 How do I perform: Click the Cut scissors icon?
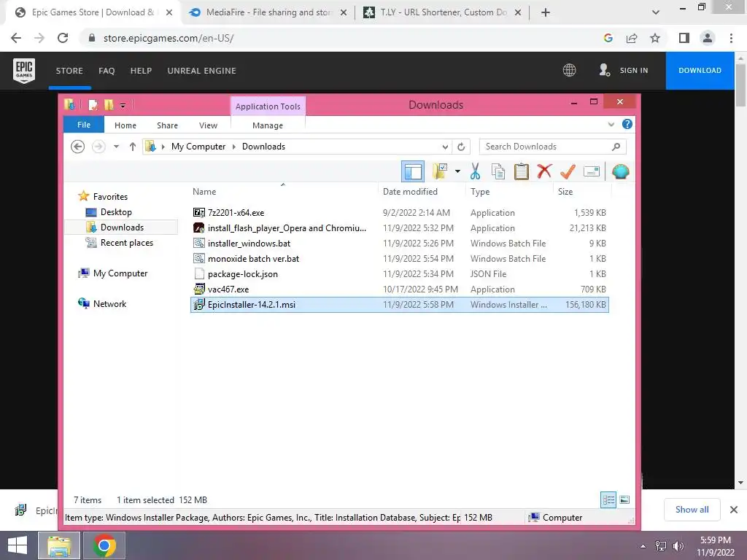(x=475, y=171)
